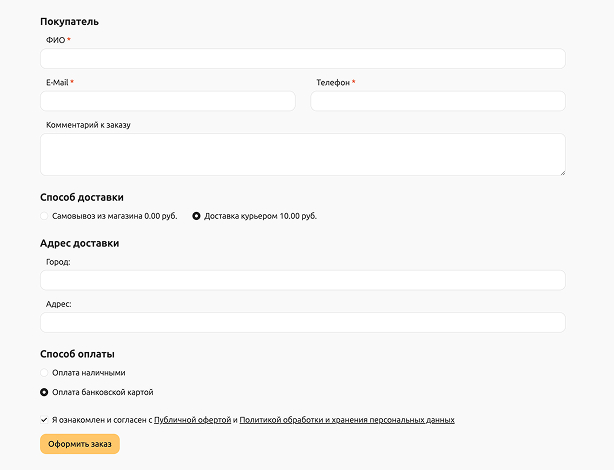Image resolution: width=614 pixels, height=470 pixels.
Task: Click the comment textarea resize handle
Action: coord(561,171)
